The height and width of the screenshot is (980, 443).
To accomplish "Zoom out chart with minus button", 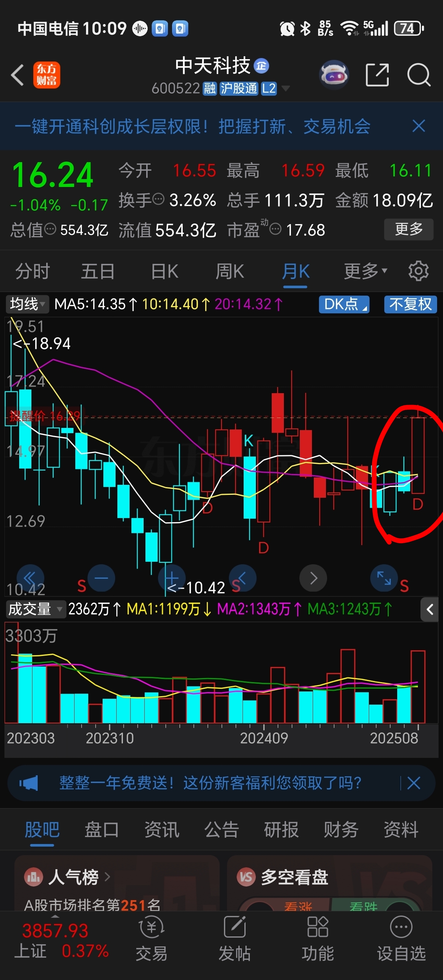I will [x=102, y=578].
